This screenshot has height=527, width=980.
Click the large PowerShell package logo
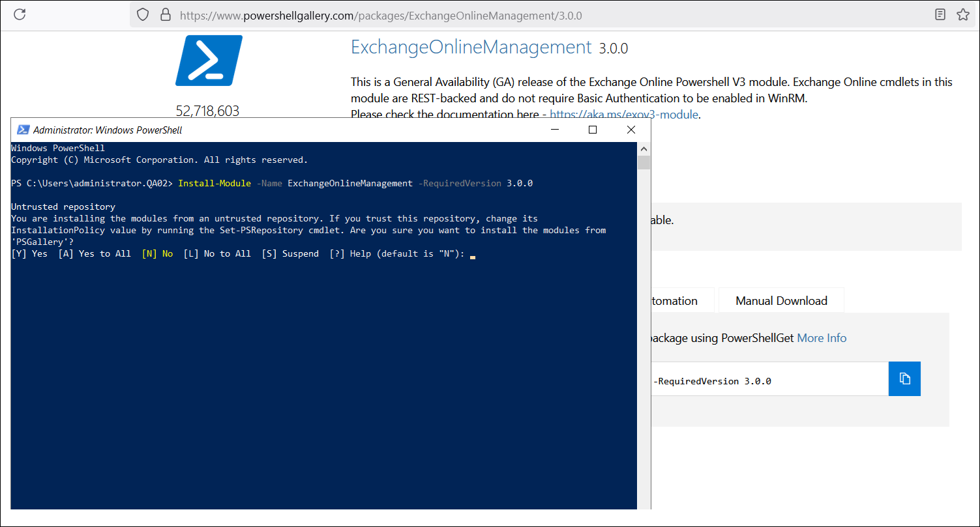tap(209, 61)
